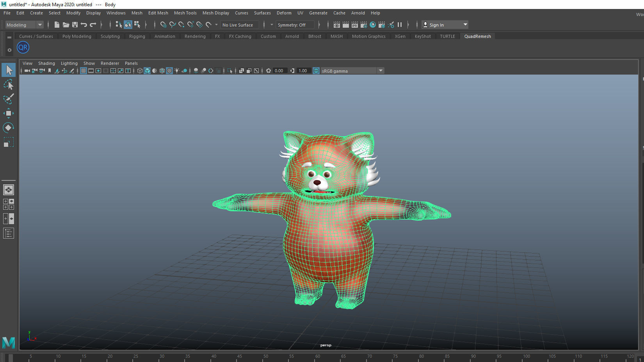644x362 pixels.
Task: Click frame 100 on the time slider
Action: [x=526, y=357]
